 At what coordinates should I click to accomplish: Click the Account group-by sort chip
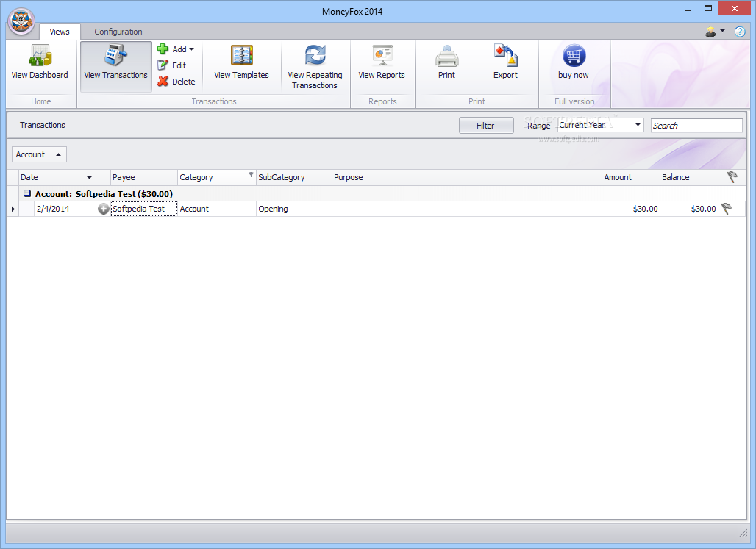[39, 154]
